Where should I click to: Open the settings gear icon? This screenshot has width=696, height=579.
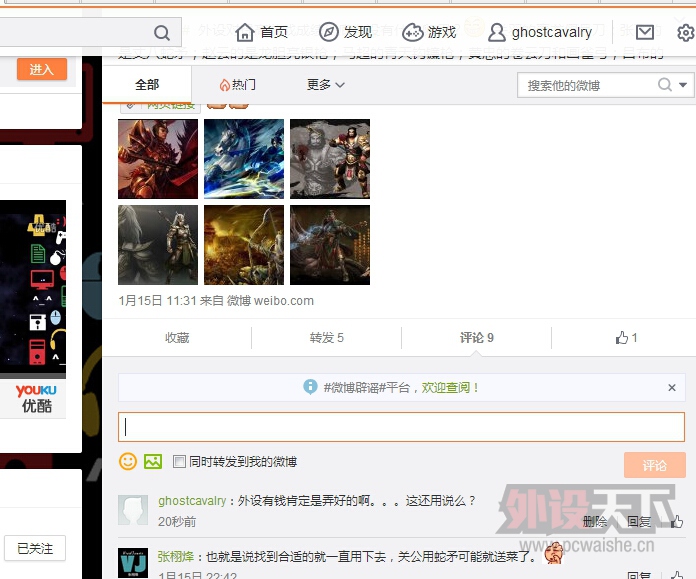(685, 32)
